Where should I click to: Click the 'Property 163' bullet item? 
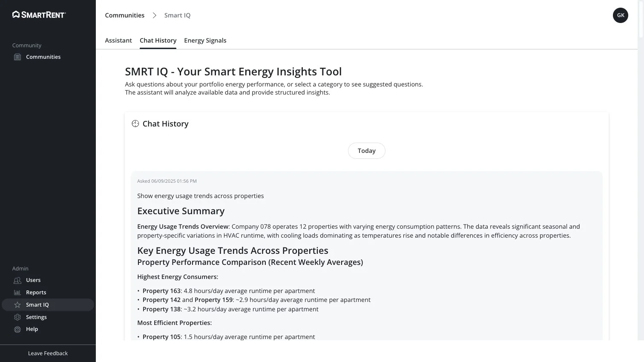click(229, 291)
